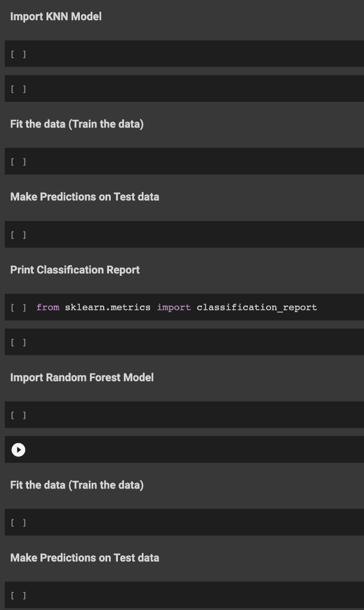Select the execution bracket under the first Fit heading
The height and width of the screenshot is (610, 364).
click(18, 161)
